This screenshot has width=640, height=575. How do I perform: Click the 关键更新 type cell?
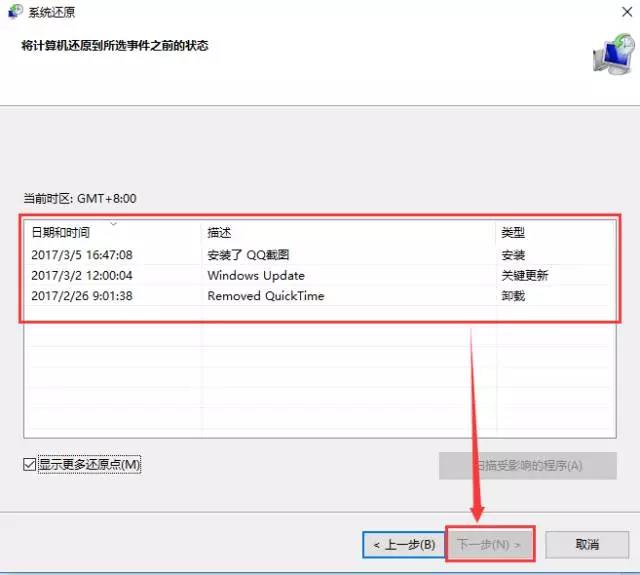coord(524,275)
